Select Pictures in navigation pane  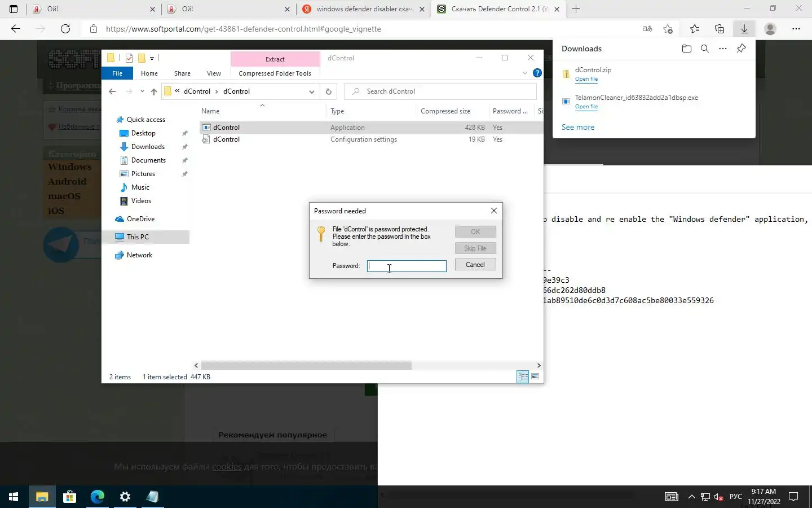pyautogui.click(x=143, y=174)
